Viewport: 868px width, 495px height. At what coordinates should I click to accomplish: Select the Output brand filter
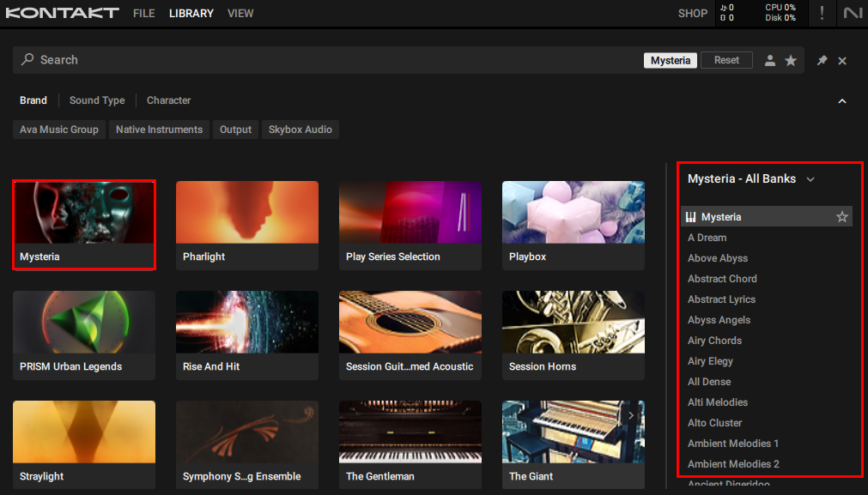(235, 130)
